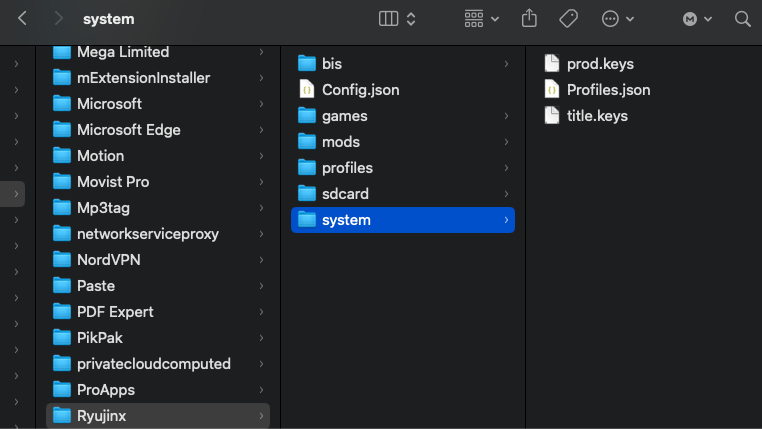Select the prod.keys file

tap(600, 64)
